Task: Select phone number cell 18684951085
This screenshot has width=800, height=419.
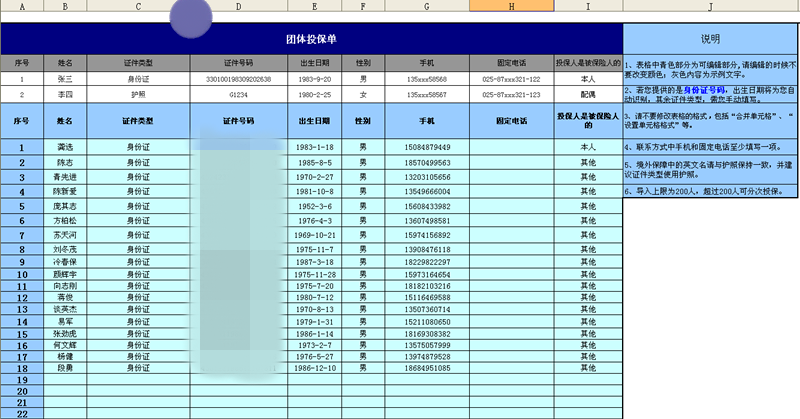Action: (427, 367)
